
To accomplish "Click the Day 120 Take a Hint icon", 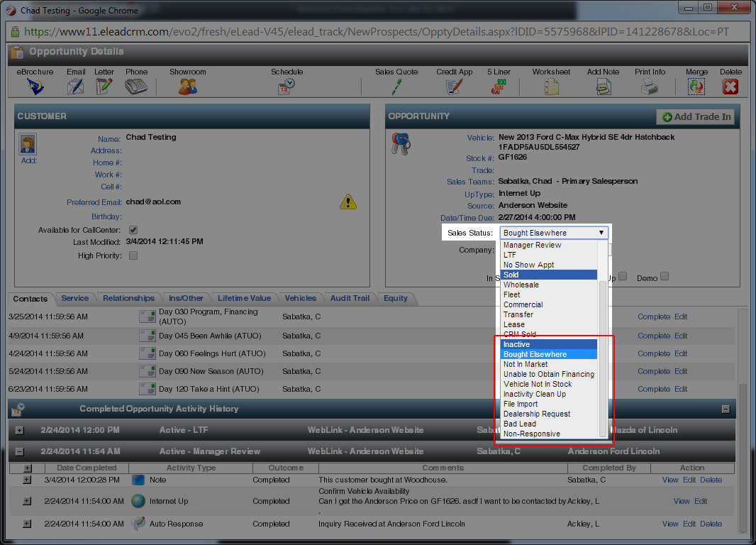I will click(147, 389).
